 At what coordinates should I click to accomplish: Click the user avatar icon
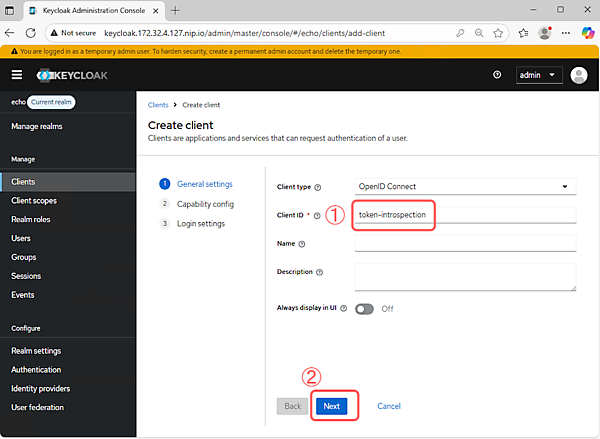pos(579,75)
